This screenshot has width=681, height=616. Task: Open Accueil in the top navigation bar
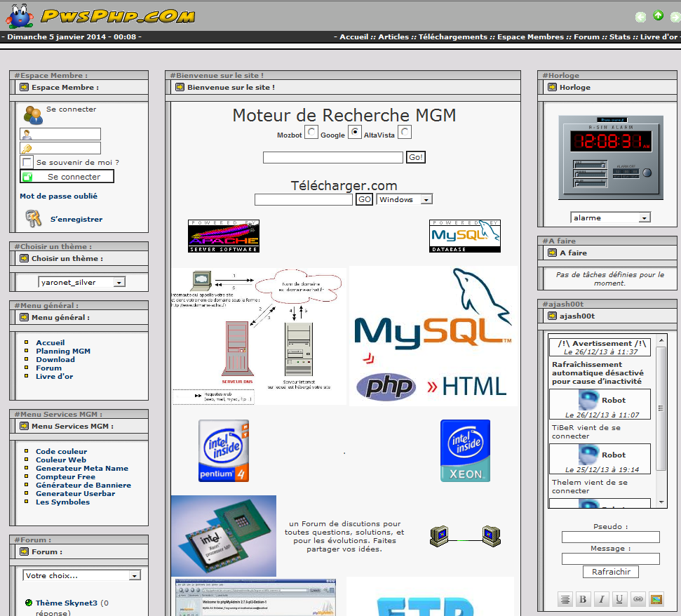(354, 37)
